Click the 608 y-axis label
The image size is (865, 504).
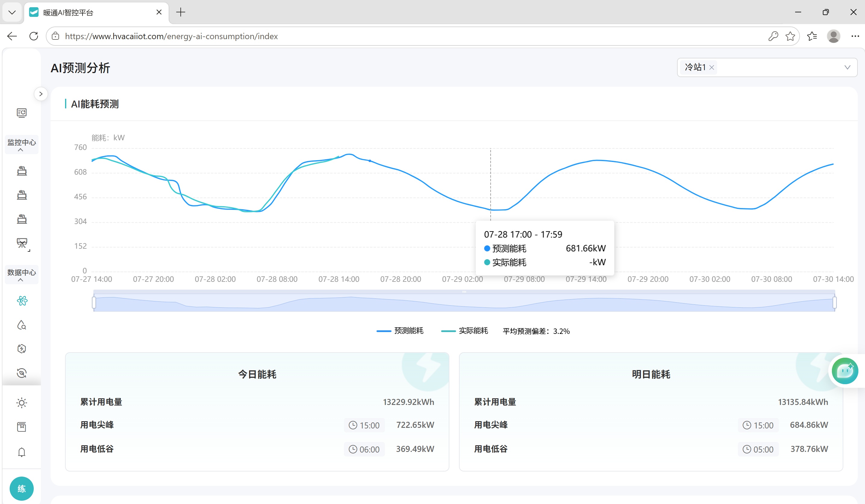point(80,172)
